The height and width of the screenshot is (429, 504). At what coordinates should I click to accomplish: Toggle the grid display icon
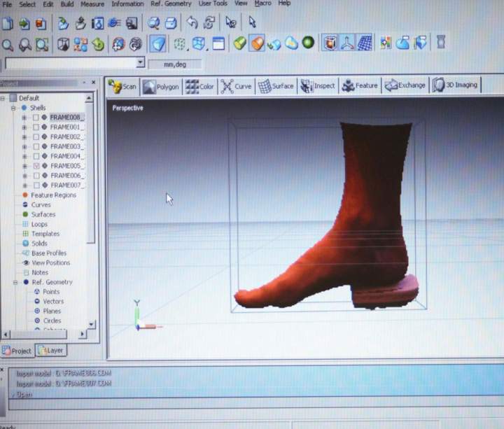point(365,42)
